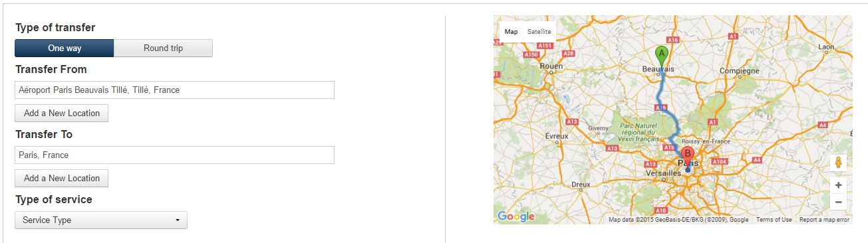
Task: Select the One way transfer option
Action: [x=65, y=48]
